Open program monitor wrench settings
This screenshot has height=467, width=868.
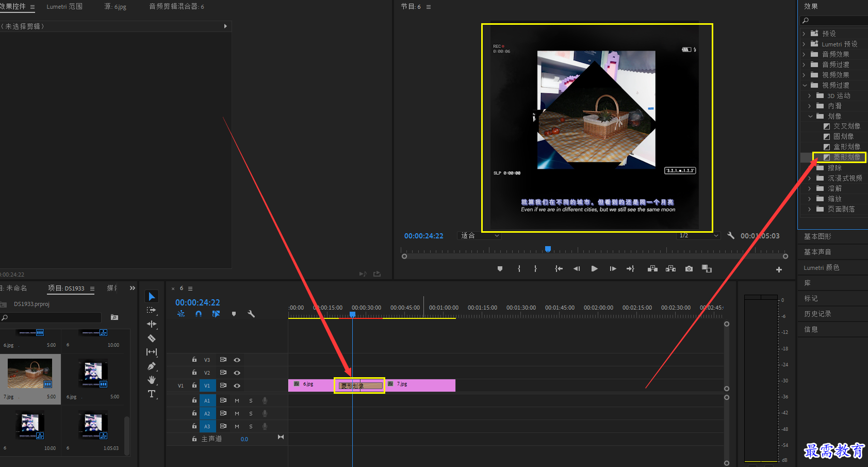731,235
